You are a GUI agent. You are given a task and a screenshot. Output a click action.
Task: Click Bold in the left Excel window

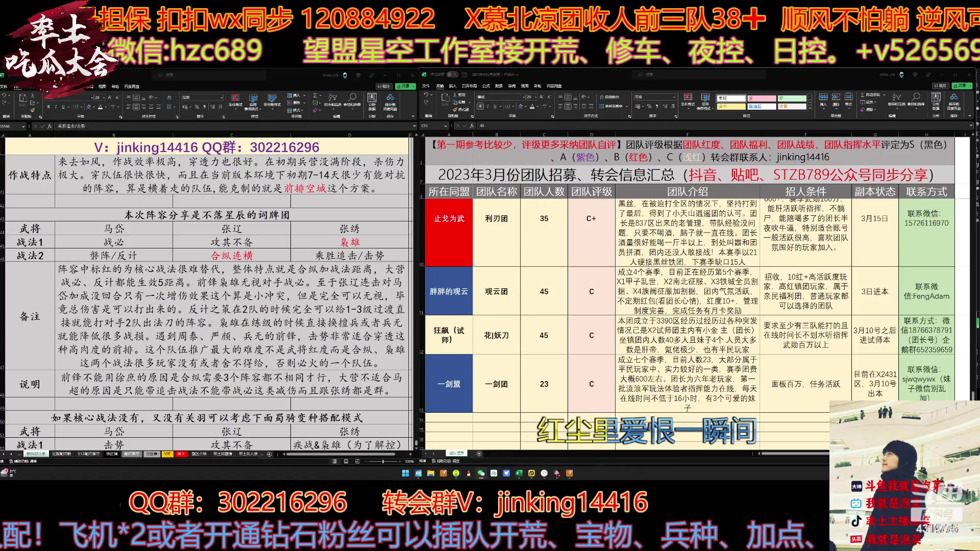coord(48,107)
